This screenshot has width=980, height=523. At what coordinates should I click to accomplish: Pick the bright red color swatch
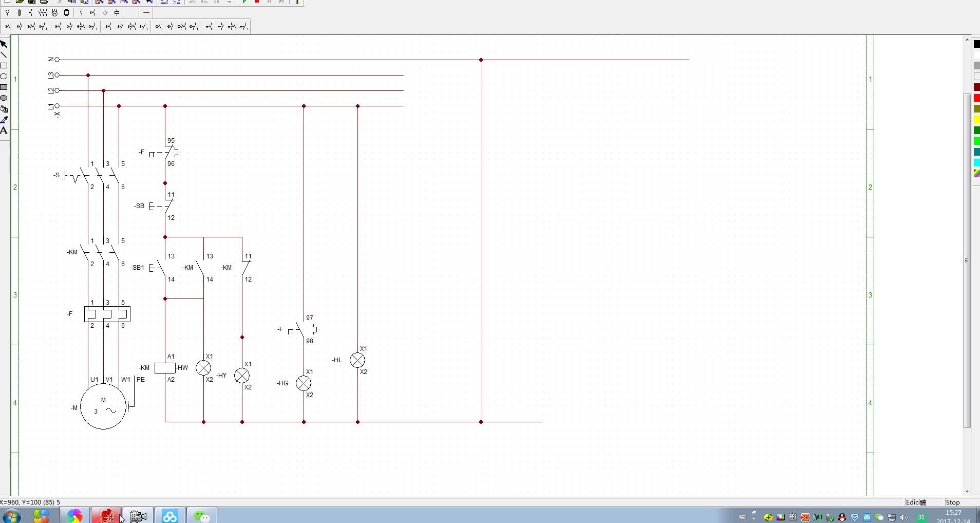click(x=977, y=98)
